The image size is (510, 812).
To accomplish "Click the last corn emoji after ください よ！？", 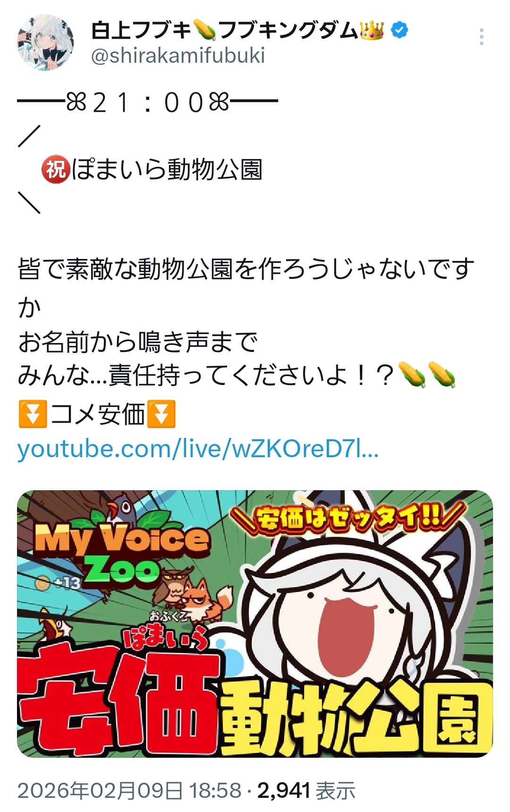I will tap(442, 375).
